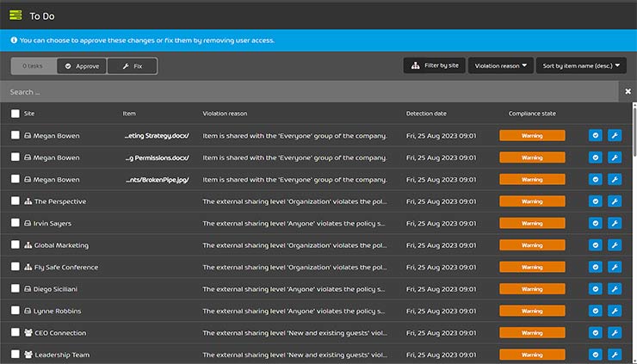Viewport: 637px width, 364px height.
Task: Click approve check icon for Diego Siciliani
Action: click(596, 289)
